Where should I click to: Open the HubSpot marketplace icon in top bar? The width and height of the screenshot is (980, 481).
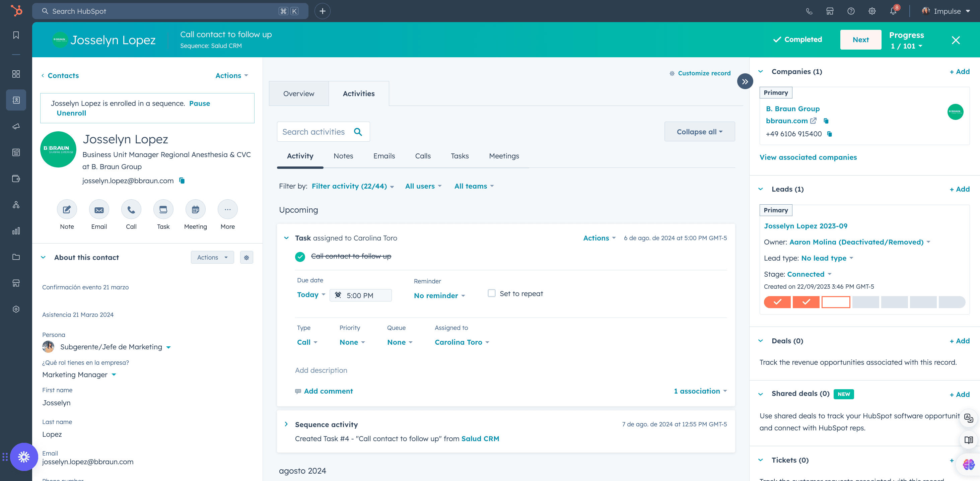[830, 11]
